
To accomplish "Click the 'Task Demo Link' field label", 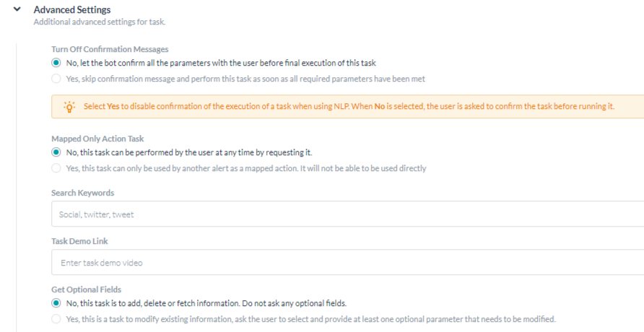I will [x=79, y=241].
